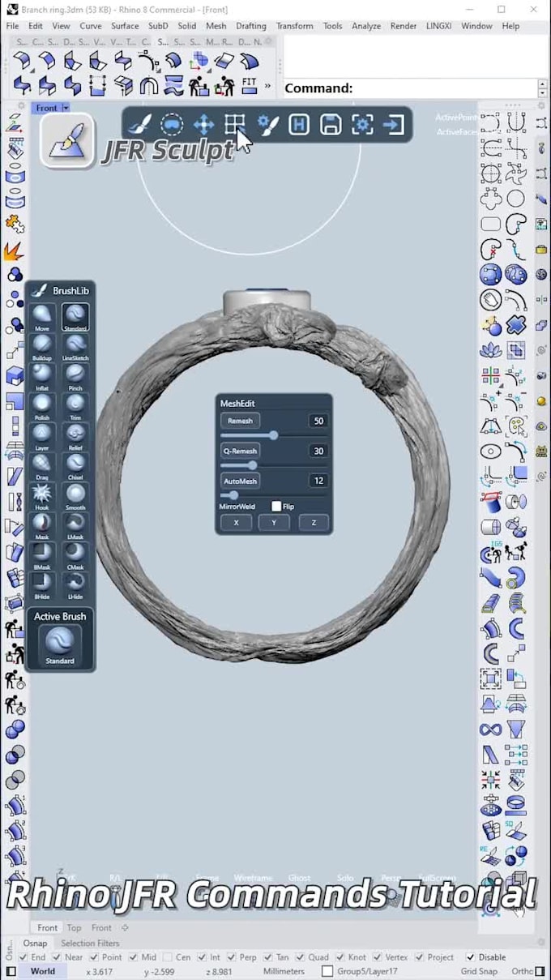Image resolution: width=551 pixels, height=980 pixels.
Task: Pick the CMask brush
Action: 75,555
